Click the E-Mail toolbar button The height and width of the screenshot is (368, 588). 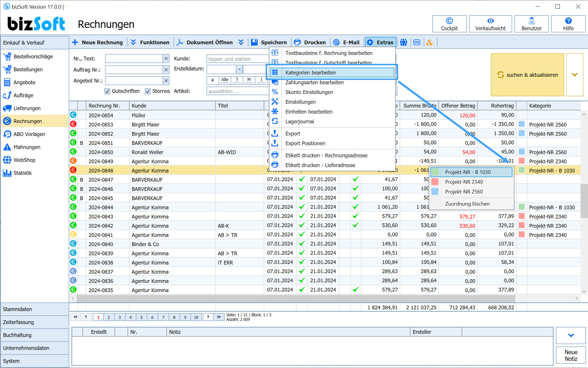(x=346, y=42)
